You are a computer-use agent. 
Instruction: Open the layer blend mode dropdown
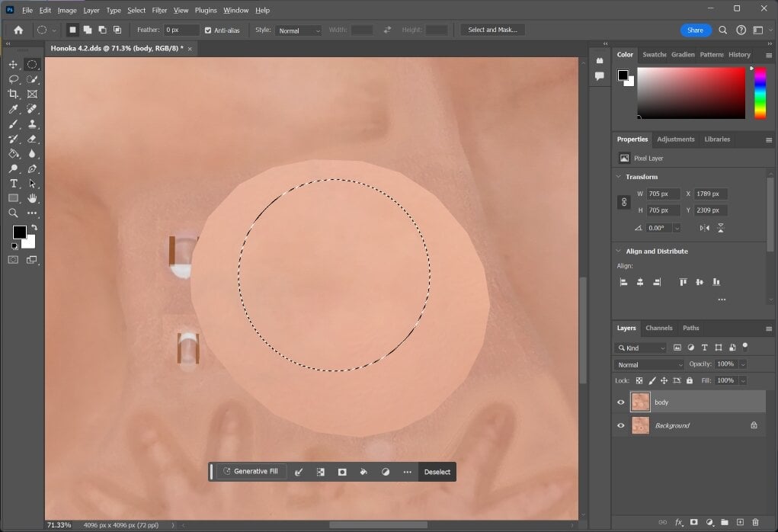pyautogui.click(x=649, y=365)
